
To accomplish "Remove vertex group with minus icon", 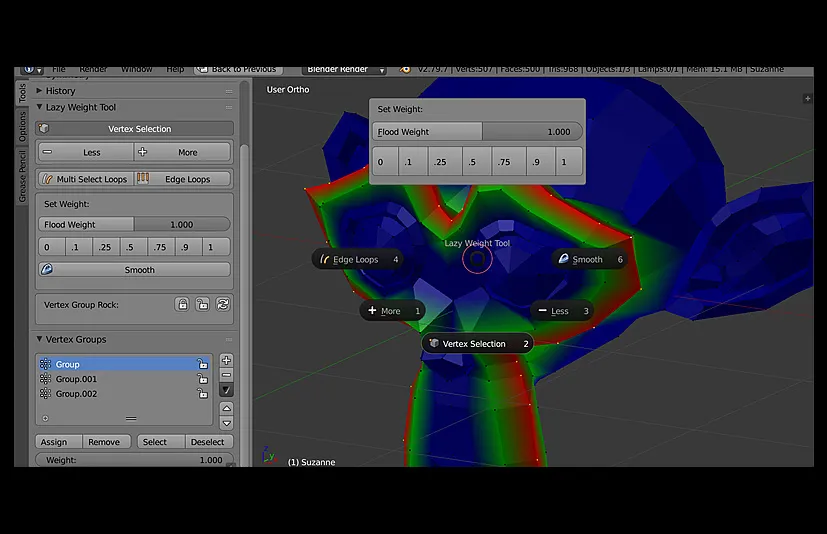I will click(x=226, y=375).
